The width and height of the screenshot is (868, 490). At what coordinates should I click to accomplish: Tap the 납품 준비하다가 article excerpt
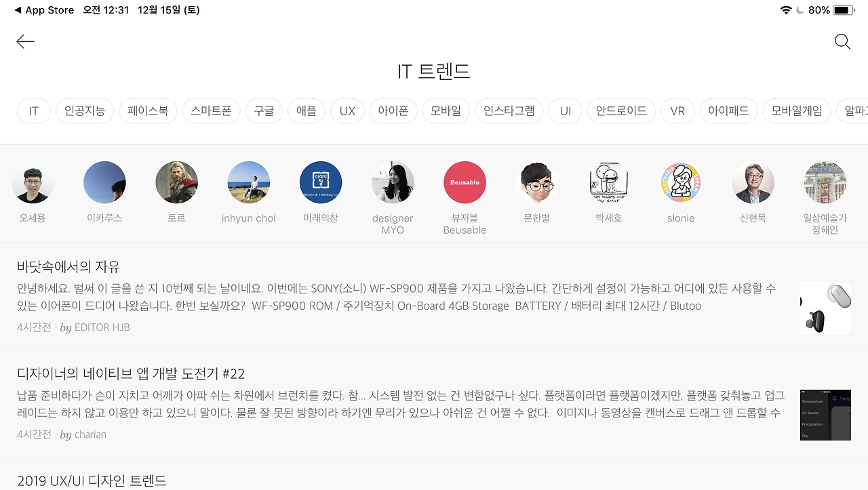tap(400, 404)
